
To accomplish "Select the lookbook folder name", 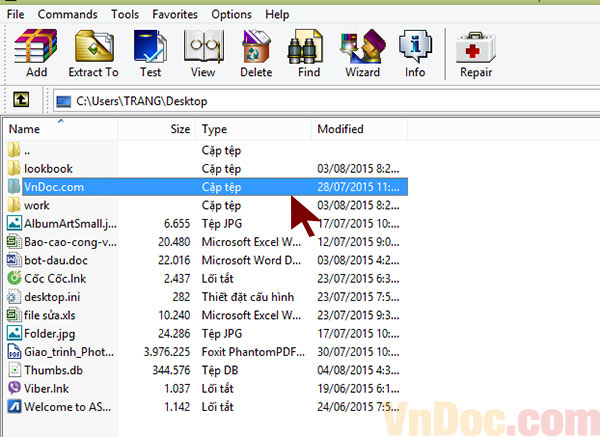I will click(48, 169).
